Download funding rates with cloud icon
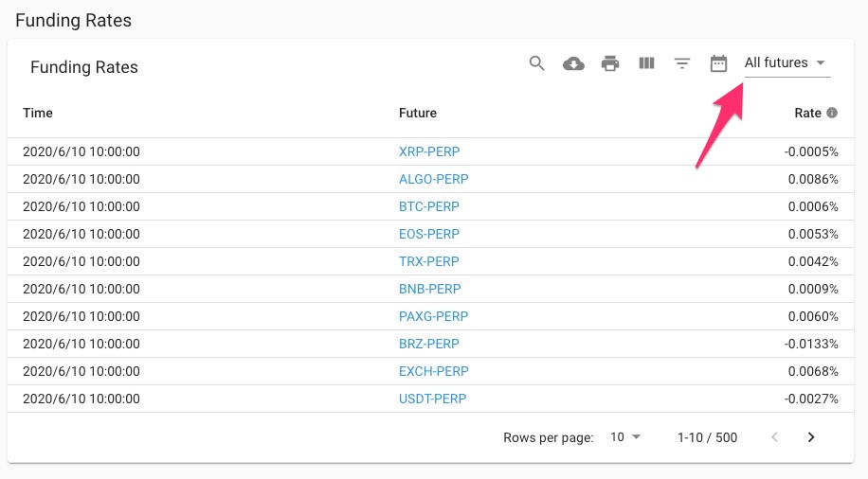Screen dimensions: 868x479 click(x=573, y=63)
